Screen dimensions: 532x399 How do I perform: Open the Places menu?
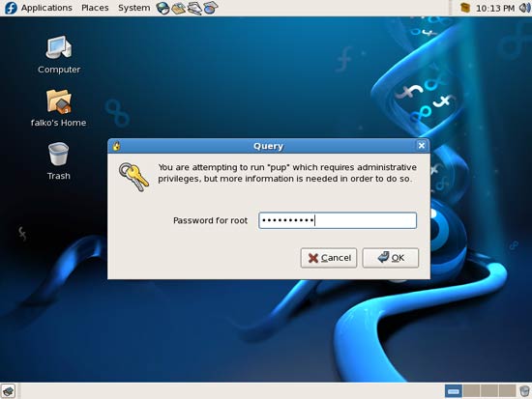(95, 8)
